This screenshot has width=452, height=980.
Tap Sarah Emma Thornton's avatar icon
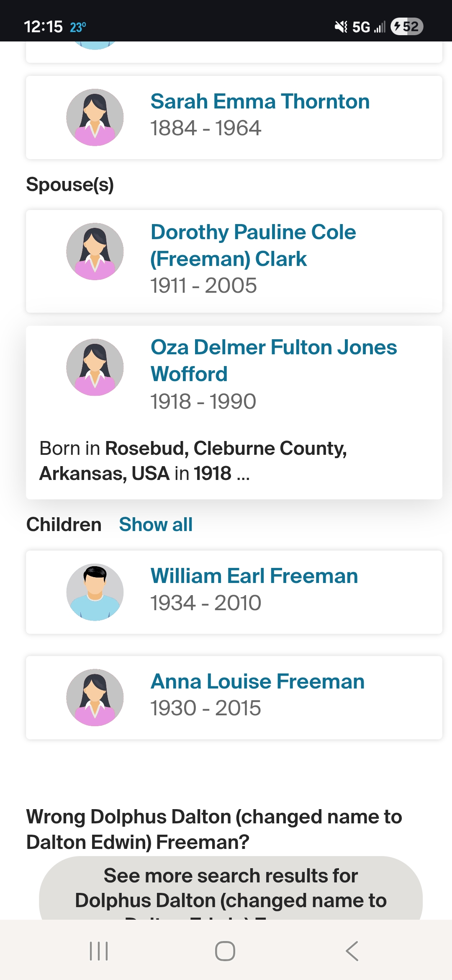point(95,117)
